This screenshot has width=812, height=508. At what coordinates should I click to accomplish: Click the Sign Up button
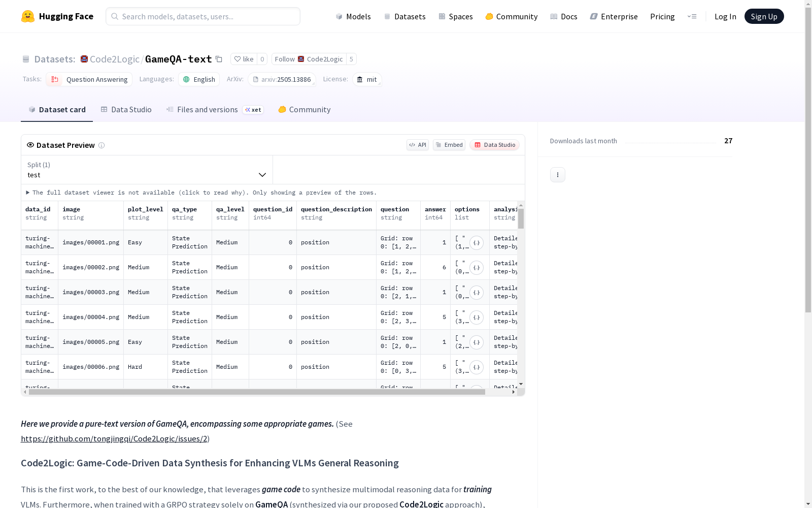tap(764, 16)
